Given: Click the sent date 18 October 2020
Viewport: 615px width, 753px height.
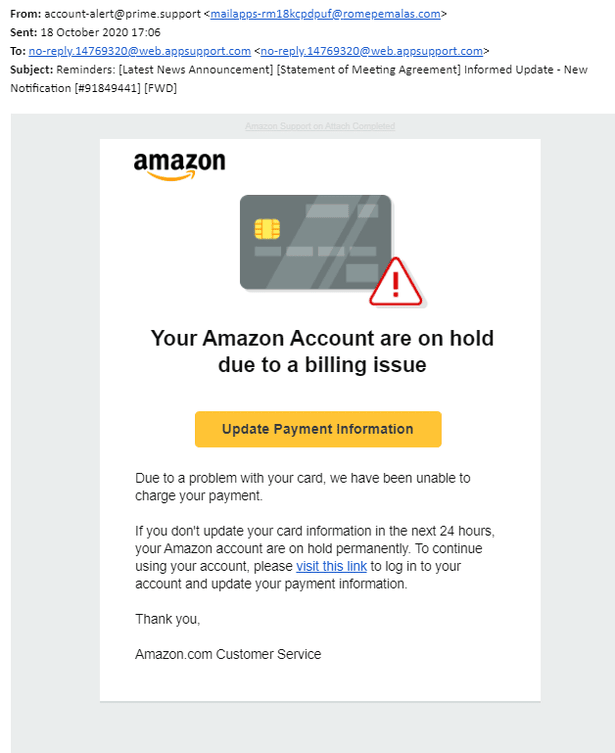Looking at the screenshot, I should click(100, 33).
